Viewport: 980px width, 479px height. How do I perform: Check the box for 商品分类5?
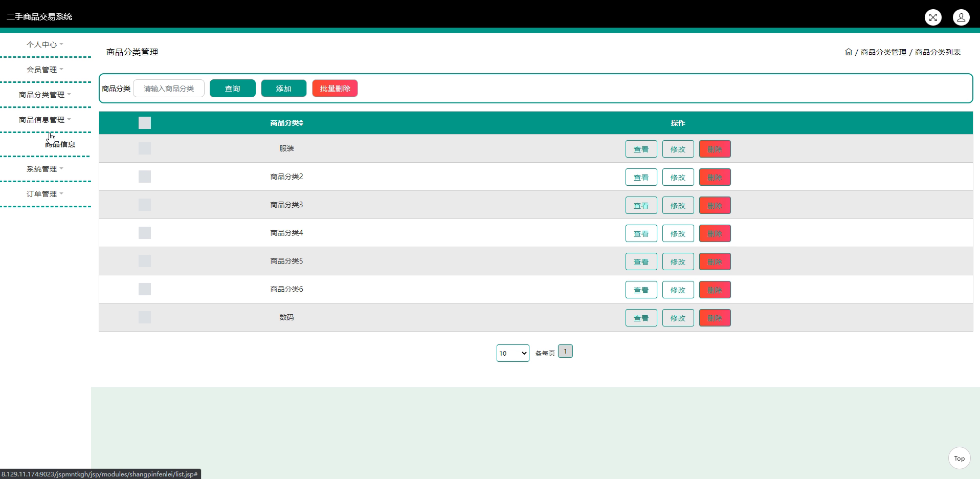click(145, 261)
